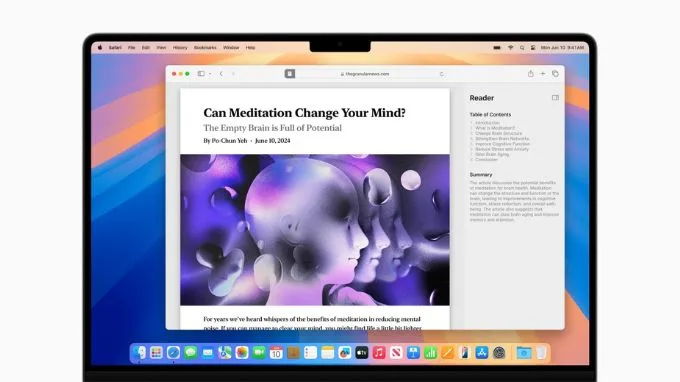This screenshot has width=680, height=382.
Task: Open the Trash in the Dock
Action: point(541,353)
